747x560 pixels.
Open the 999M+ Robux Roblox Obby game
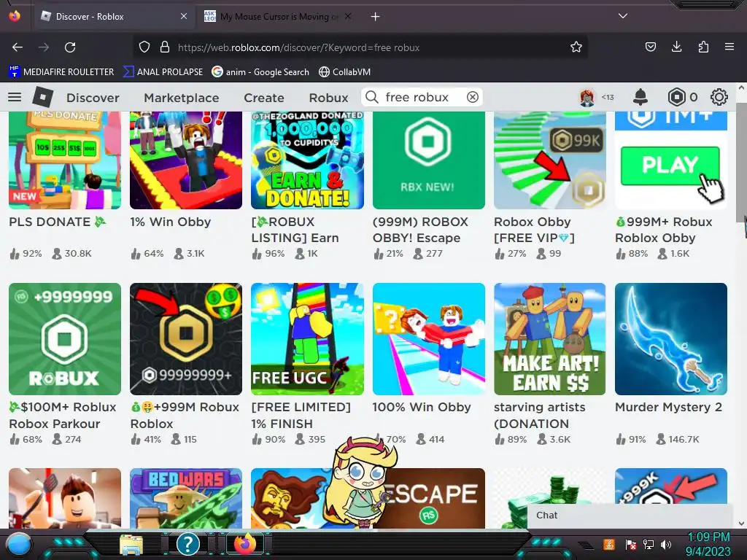(x=671, y=160)
